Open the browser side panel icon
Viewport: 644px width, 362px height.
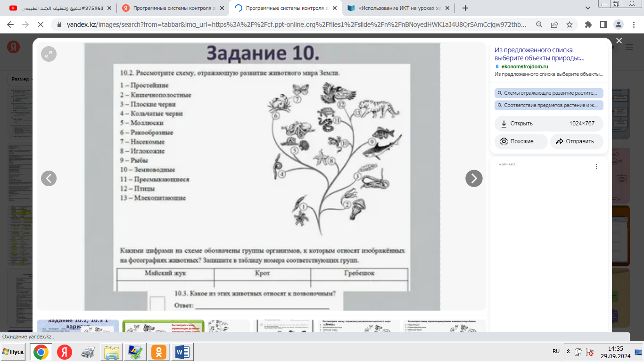click(603, 25)
